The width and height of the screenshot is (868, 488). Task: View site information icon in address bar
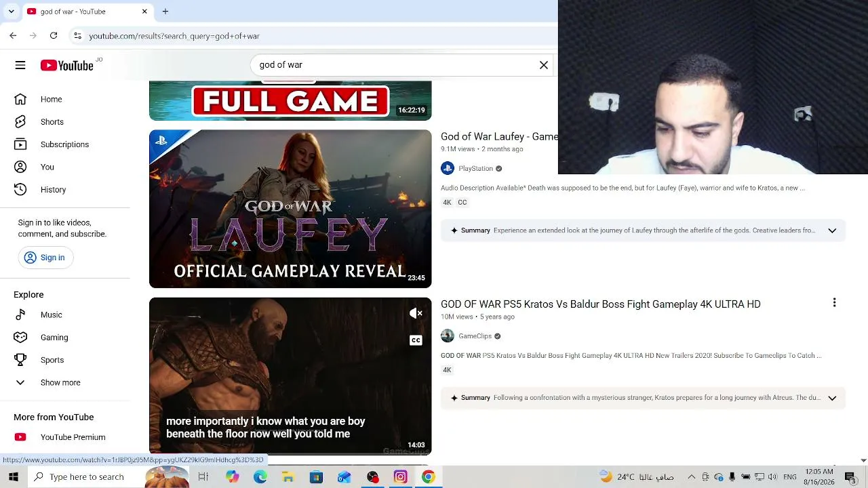[77, 36]
